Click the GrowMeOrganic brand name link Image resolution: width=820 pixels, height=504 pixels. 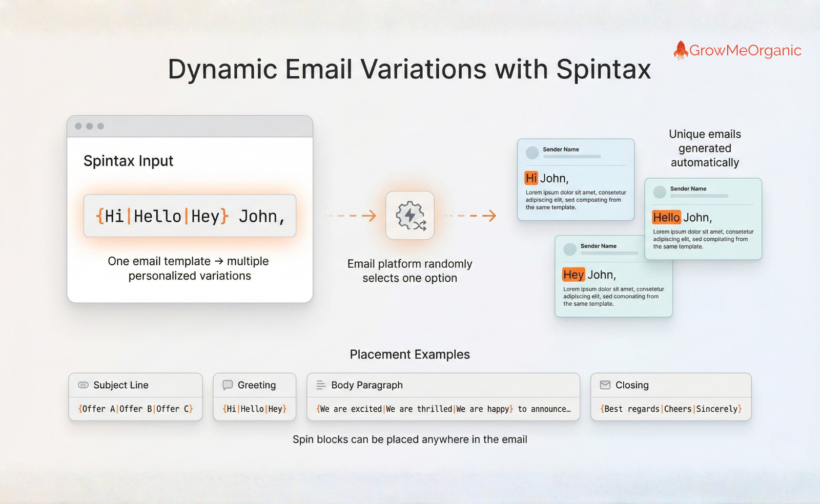pos(746,51)
